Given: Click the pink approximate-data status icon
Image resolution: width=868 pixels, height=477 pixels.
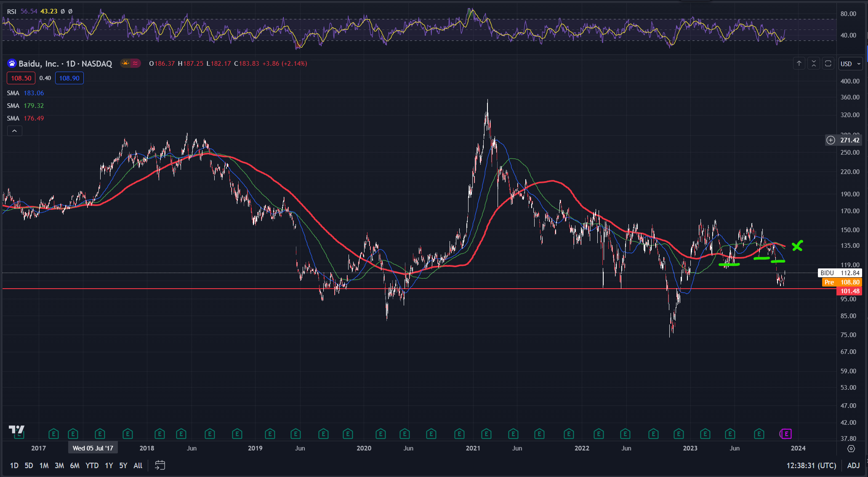Looking at the screenshot, I should coord(135,64).
